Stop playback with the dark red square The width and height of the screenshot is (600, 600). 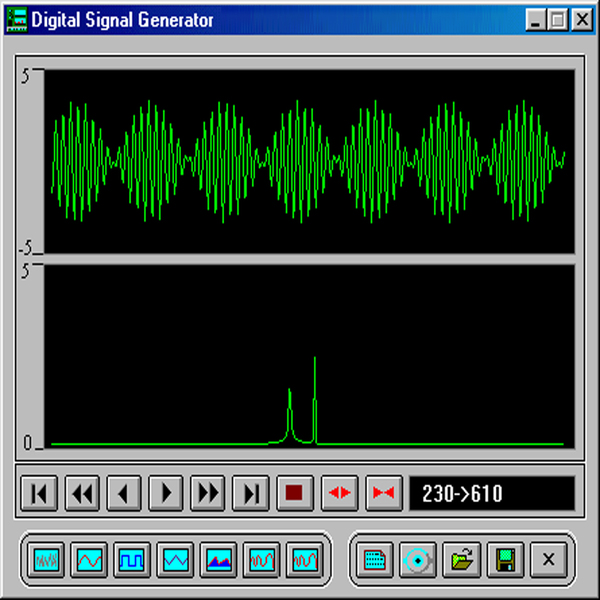295,493
